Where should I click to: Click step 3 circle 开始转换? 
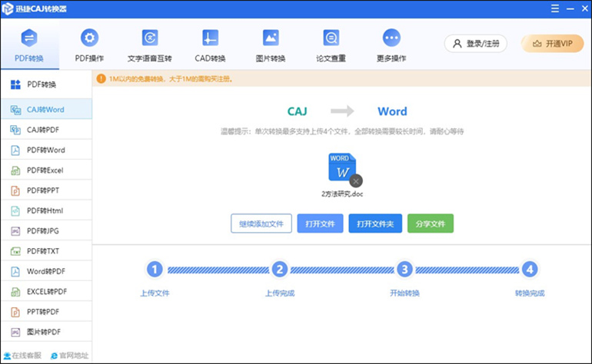pyautogui.click(x=404, y=270)
